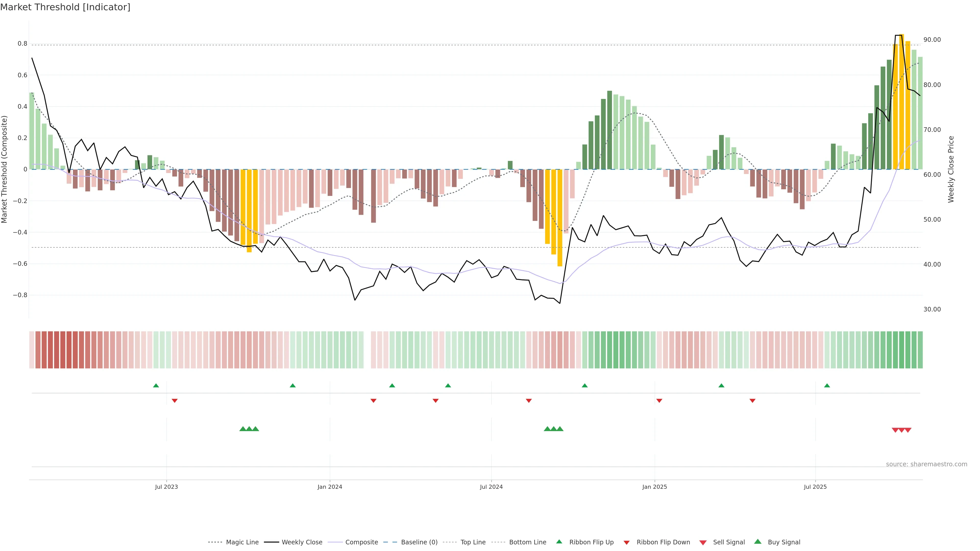Click the rightmost Ribbon Flip Up marker after Jul 2025
The image size is (980, 551).
point(827,386)
